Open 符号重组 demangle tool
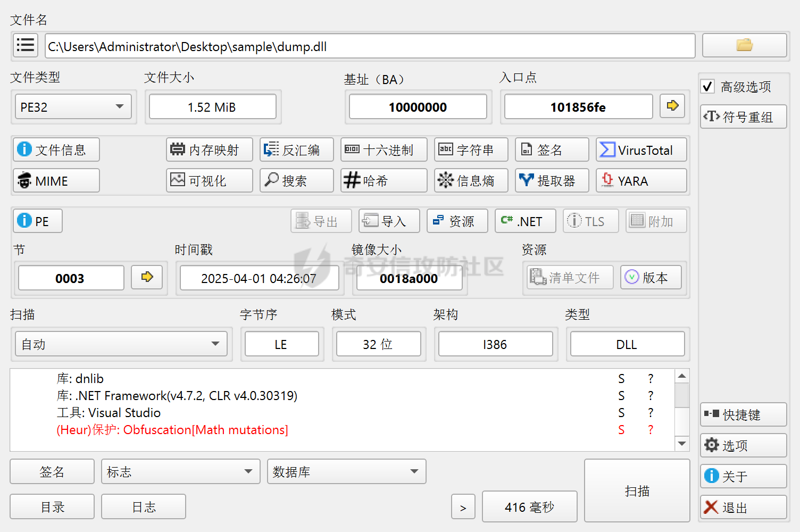Screen dimensions: 800x532 pos(744,117)
